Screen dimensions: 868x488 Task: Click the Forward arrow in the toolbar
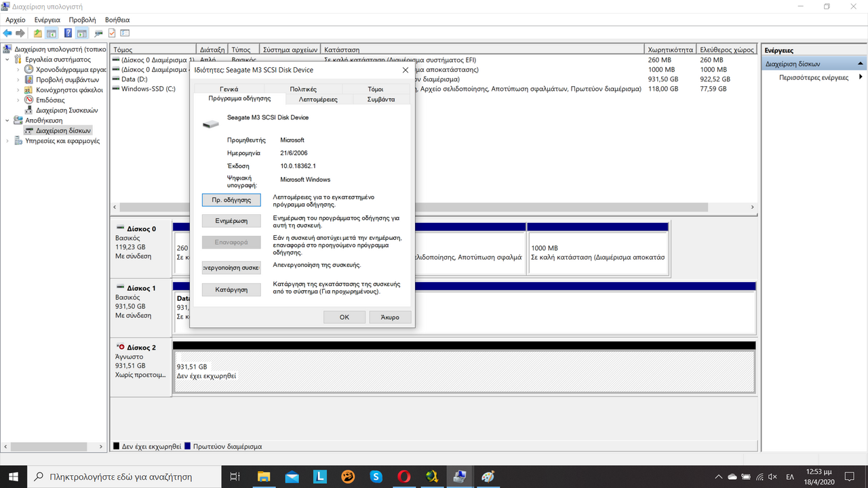click(x=20, y=33)
